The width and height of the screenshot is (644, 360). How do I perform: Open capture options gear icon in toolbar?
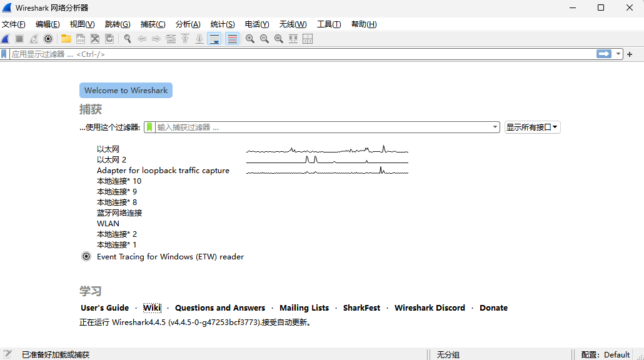coord(48,39)
